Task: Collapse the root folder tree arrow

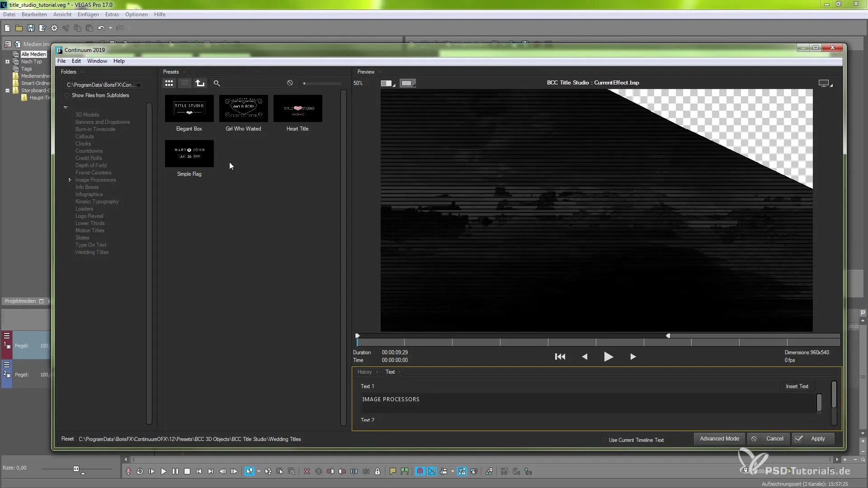Action: click(x=66, y=108)
